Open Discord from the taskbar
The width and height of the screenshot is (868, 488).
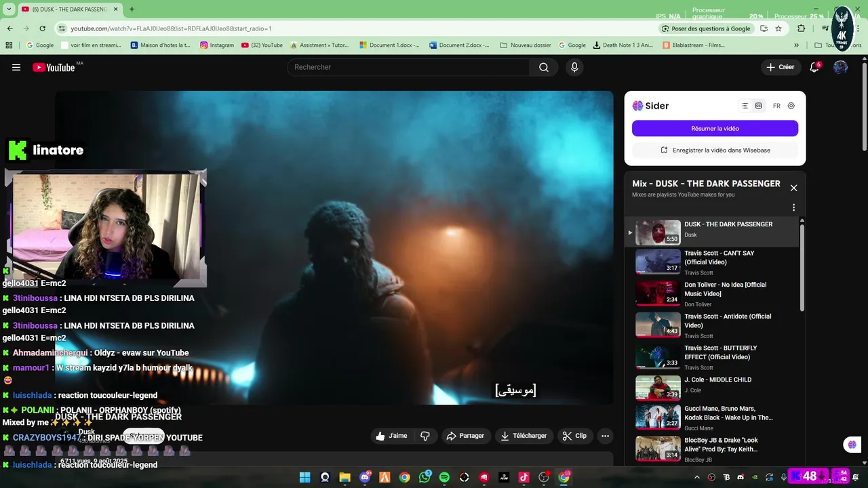(365, 477)
